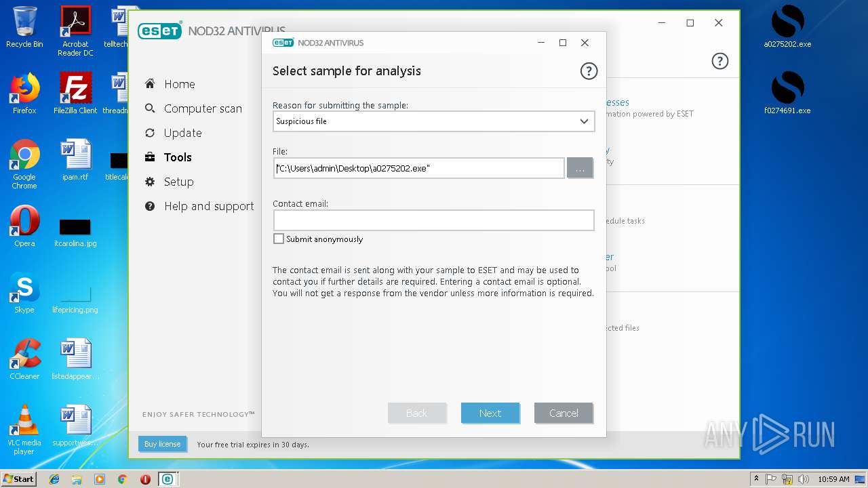868x488 pixels.
Task: Click the Setup gear icon
Action: (150, 182)
